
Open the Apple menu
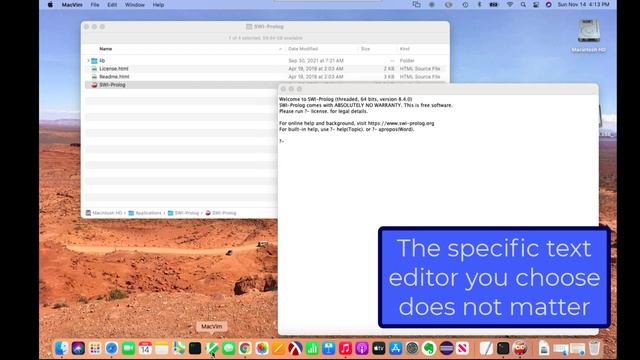click(50, 4)
